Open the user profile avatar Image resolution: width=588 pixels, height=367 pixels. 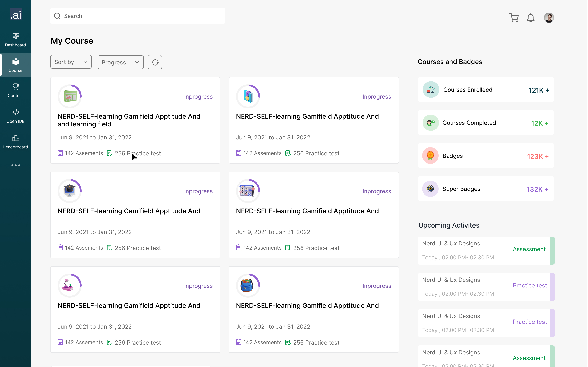tap(548, 18)
